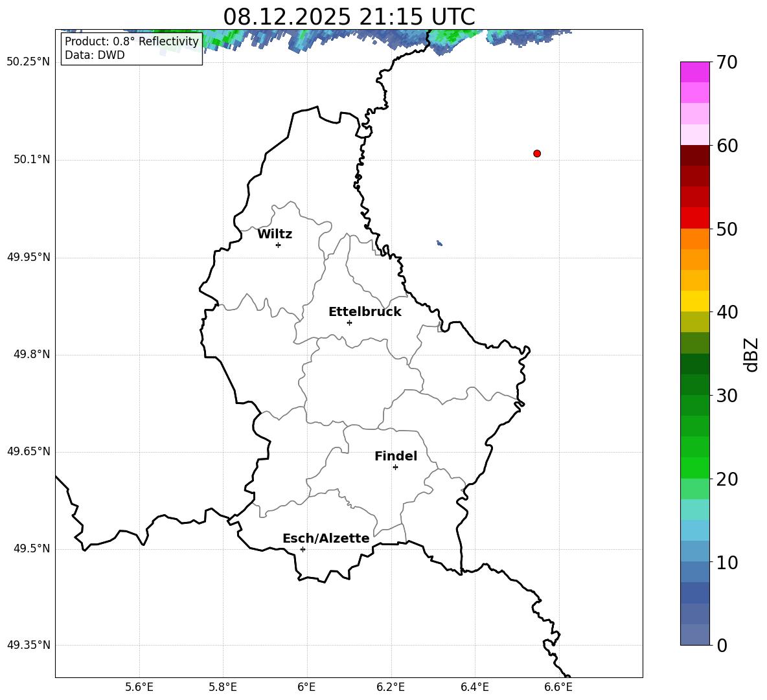Click the cross marker below Wiltz label

tap(278, 245)
